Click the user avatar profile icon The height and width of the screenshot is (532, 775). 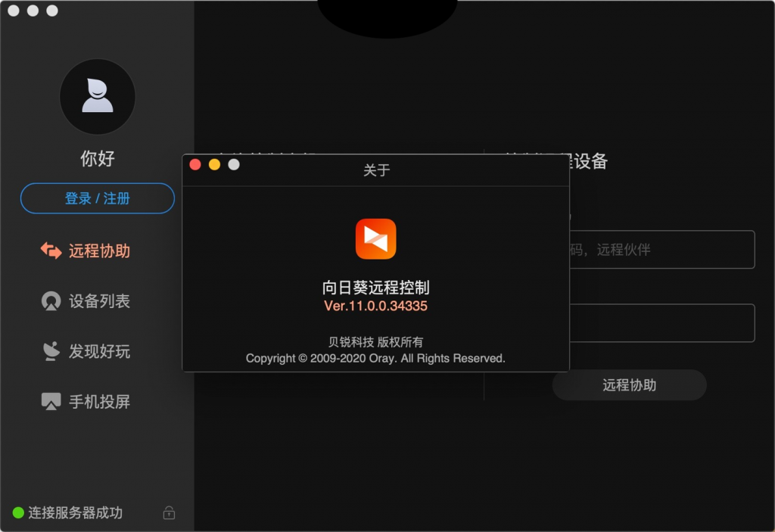click(97, 97)
